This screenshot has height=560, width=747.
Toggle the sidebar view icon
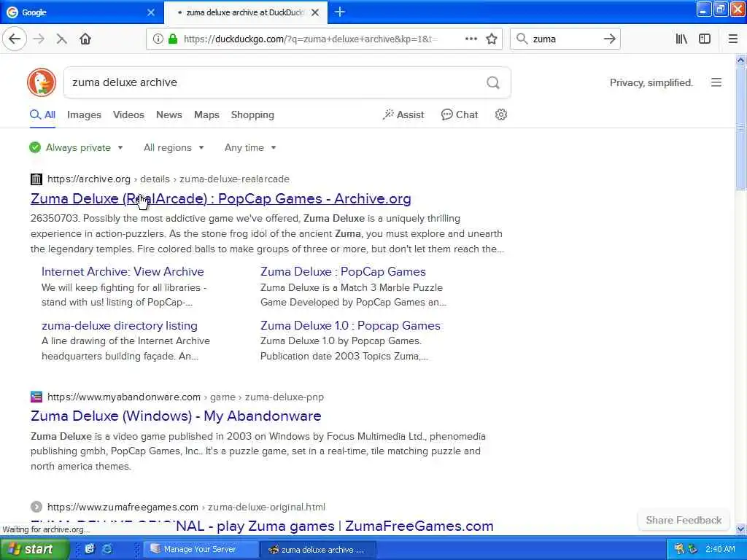pos(705,39)
